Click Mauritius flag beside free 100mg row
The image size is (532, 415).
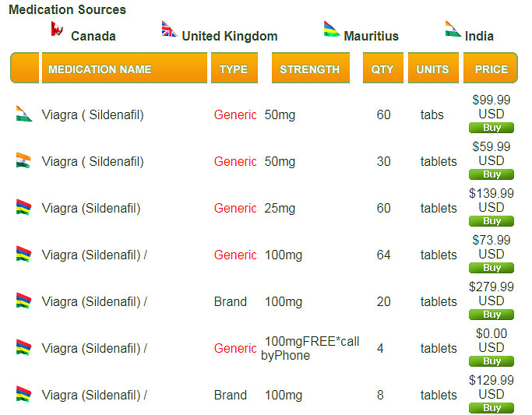click(x=23, y=347)
